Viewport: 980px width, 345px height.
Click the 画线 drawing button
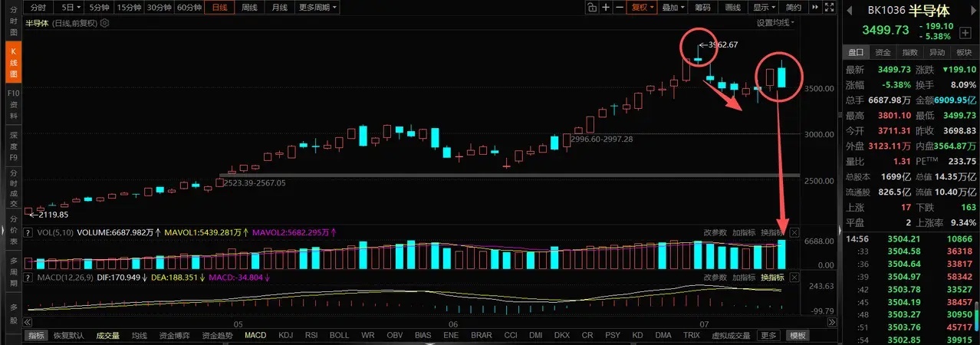click(733, 7)
